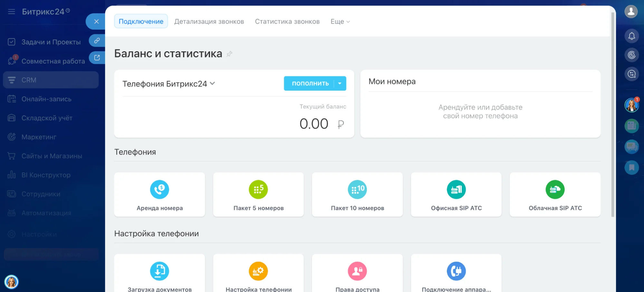The width and height of the screenshot is (644, 292).
Task: Open Аренда номера phone icon
Action: pos(159,190)
